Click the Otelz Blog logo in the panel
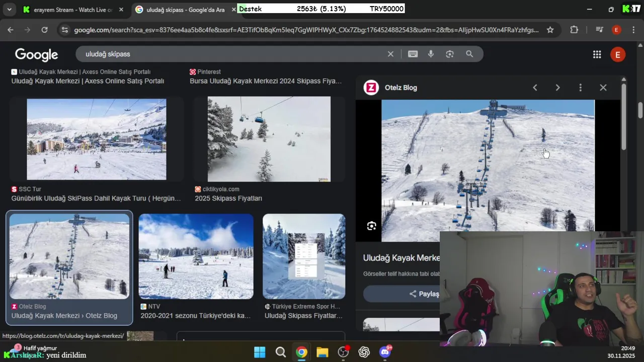Screen dimensions: 644x362 tap(371, 87)
